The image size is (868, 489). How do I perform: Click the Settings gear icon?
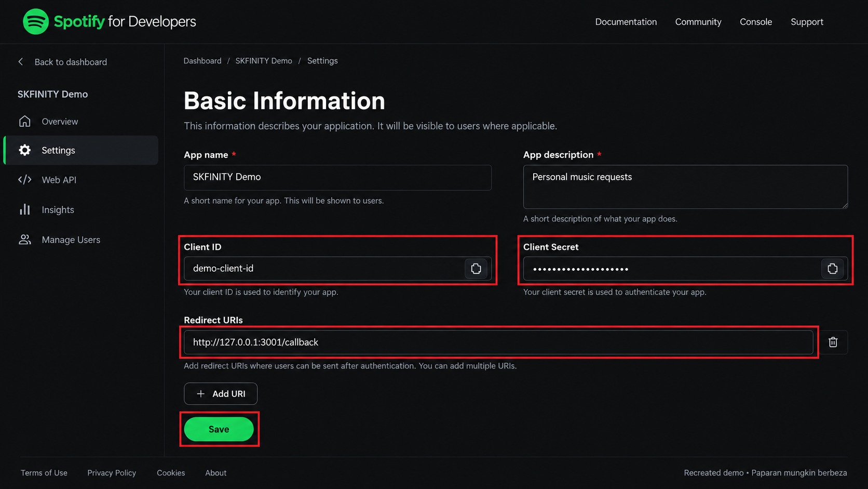click(x=25, y=150)
